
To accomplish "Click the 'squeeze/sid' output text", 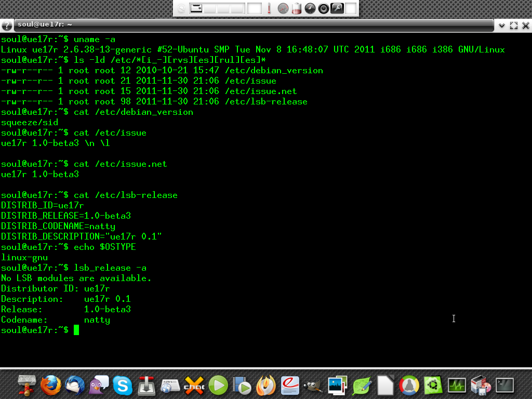I will [x=30, y=123].
